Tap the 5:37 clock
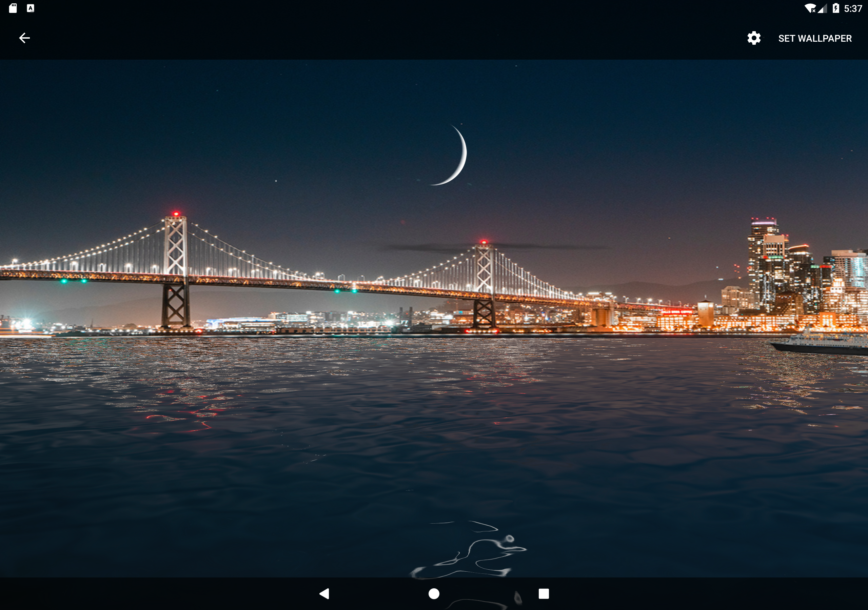The image size is (868, 610). click(853, 8)
